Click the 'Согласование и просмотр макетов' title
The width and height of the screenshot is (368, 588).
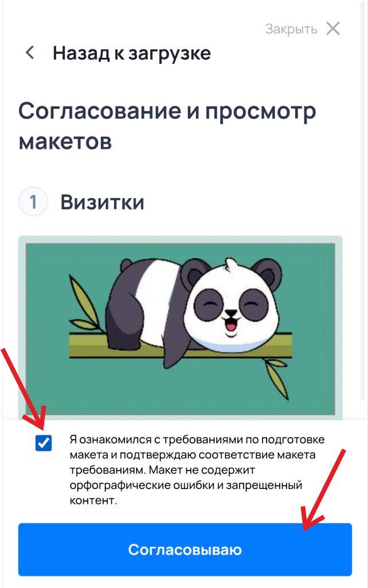pos(167,126)
